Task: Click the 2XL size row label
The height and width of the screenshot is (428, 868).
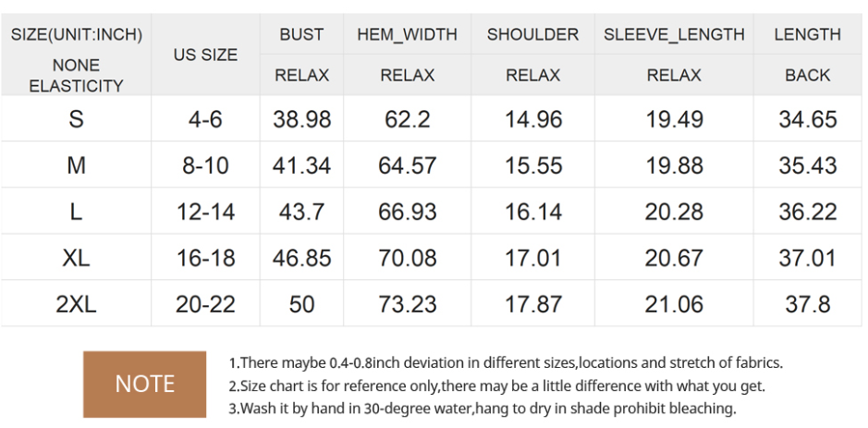Action: coord(76,304)
